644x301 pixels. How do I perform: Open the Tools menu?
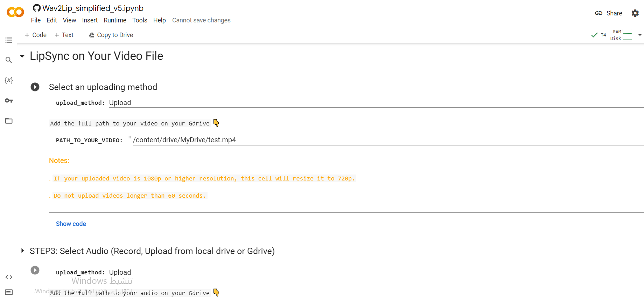140,20
